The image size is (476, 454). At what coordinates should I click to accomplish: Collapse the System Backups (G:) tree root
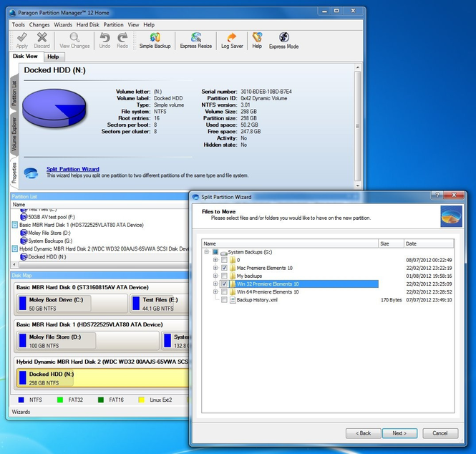tap(207, 252)
